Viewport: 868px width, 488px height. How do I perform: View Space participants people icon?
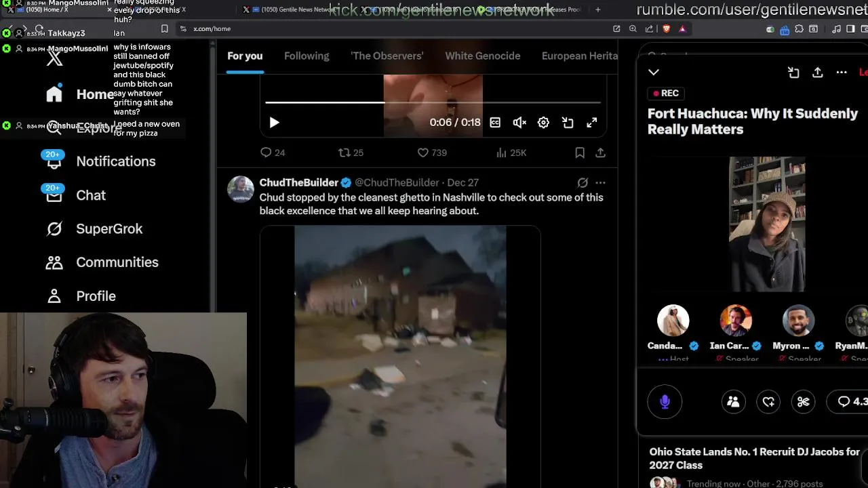(733, 402)
